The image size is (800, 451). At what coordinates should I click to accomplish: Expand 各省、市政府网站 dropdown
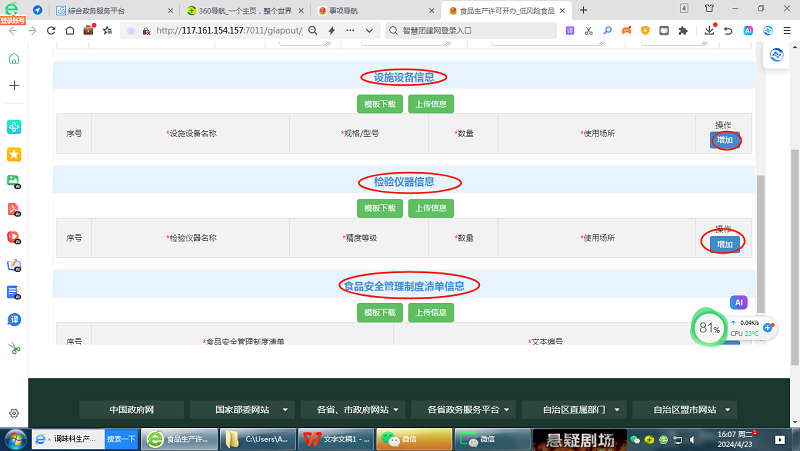point(357,409)
